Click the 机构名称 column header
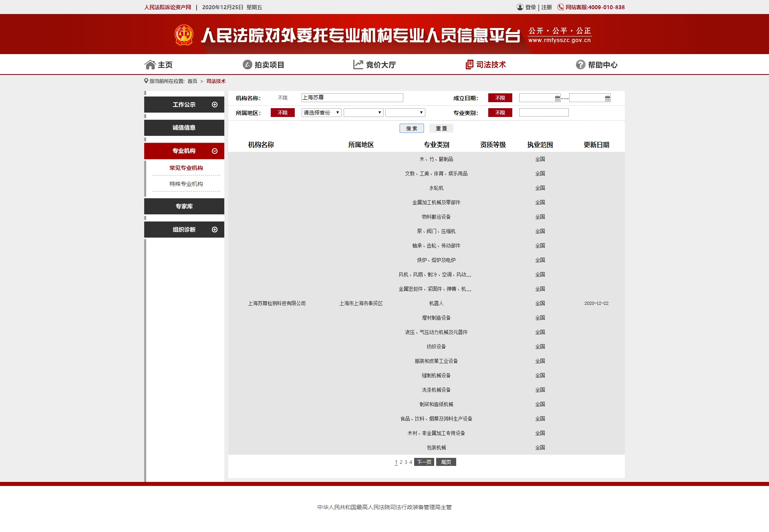Image resolution: width=769 pixels, height=532 pixels. point(261,145)
